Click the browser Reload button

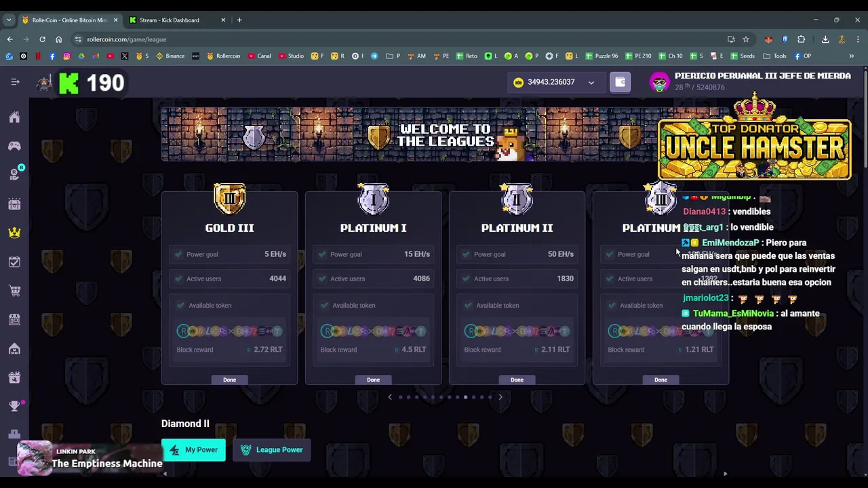[x=42, y=39]
